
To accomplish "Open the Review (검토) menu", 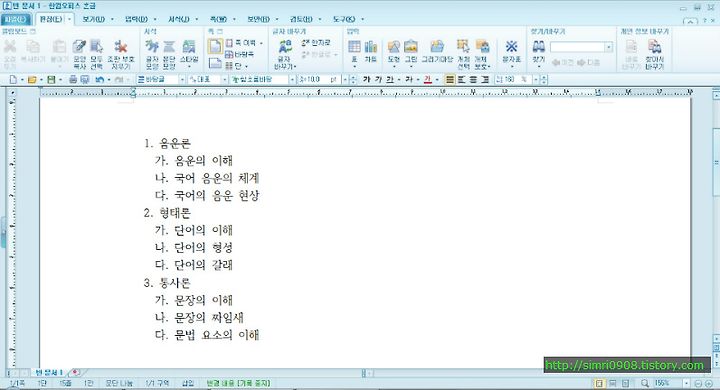I will (301, 19).
